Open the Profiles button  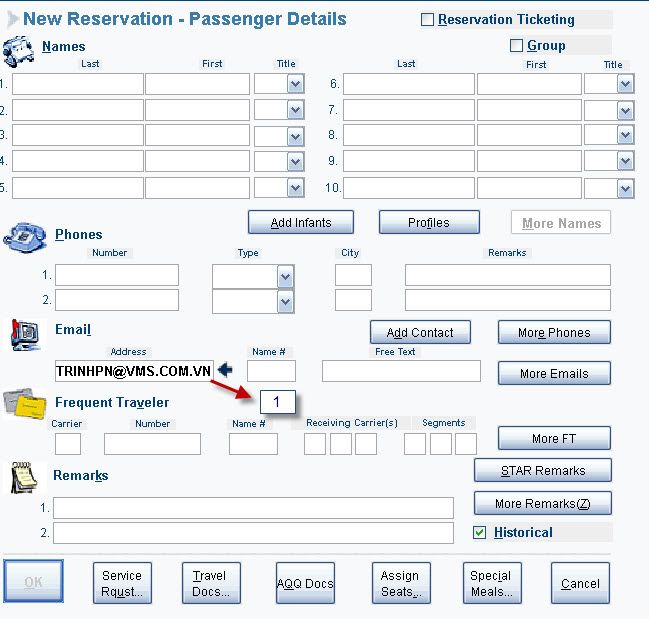pos(428,222)
